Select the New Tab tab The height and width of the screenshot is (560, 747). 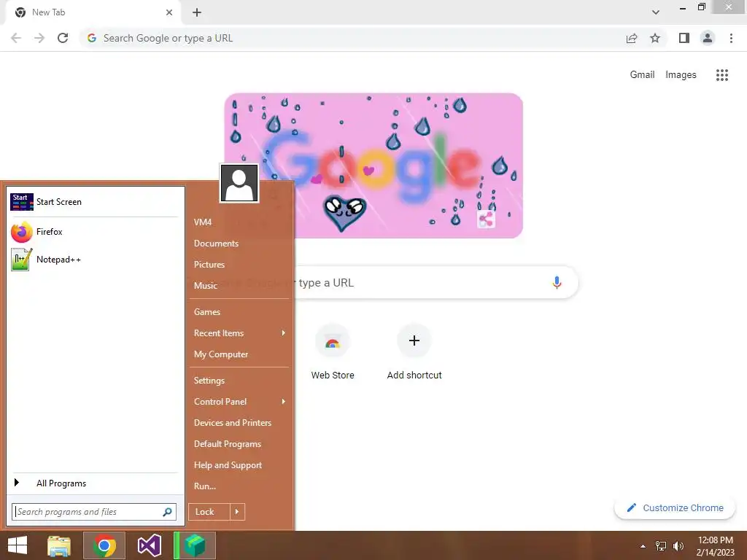pos(93,12)
